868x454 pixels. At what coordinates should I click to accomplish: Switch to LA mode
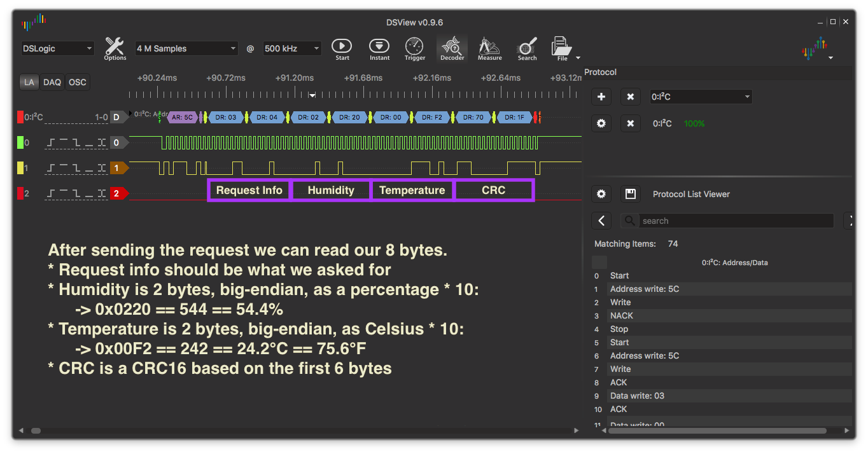click(x=29, y=82)
